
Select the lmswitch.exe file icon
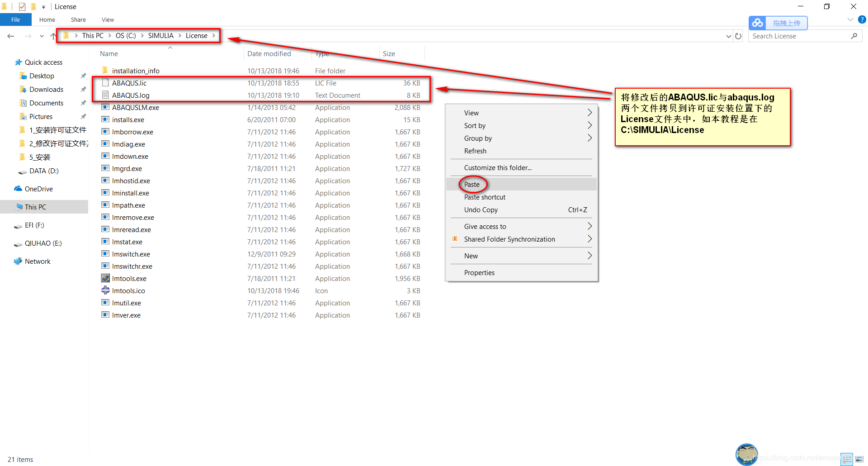[105, 254]
